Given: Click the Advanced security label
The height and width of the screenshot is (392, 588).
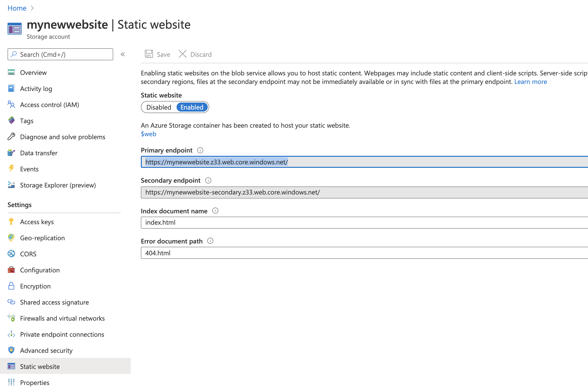Looking at the screenshot, I should 46,350.
